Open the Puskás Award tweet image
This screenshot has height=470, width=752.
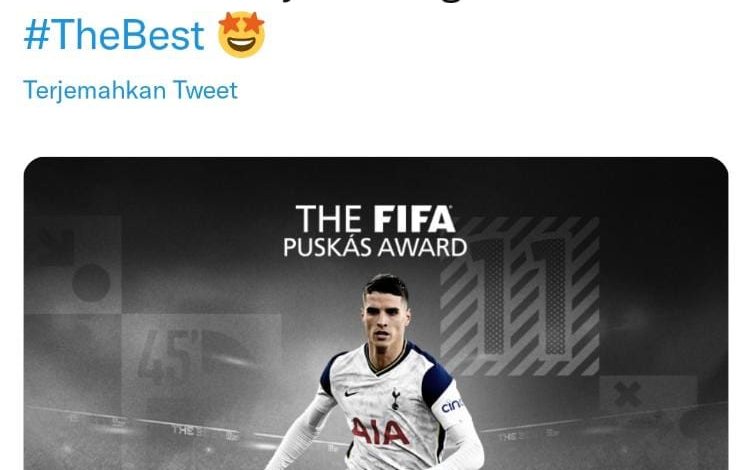[x=376, y=313]
